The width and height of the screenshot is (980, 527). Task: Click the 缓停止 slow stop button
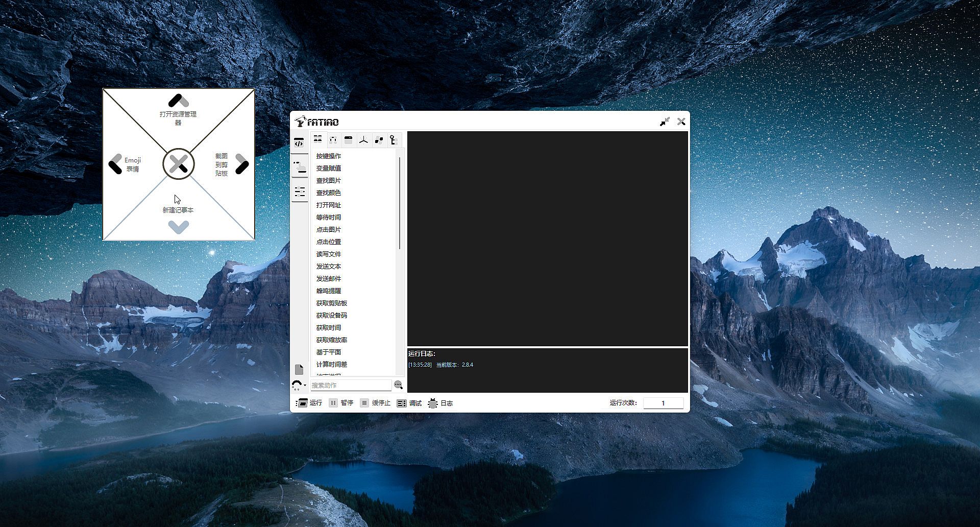point(375,403)
